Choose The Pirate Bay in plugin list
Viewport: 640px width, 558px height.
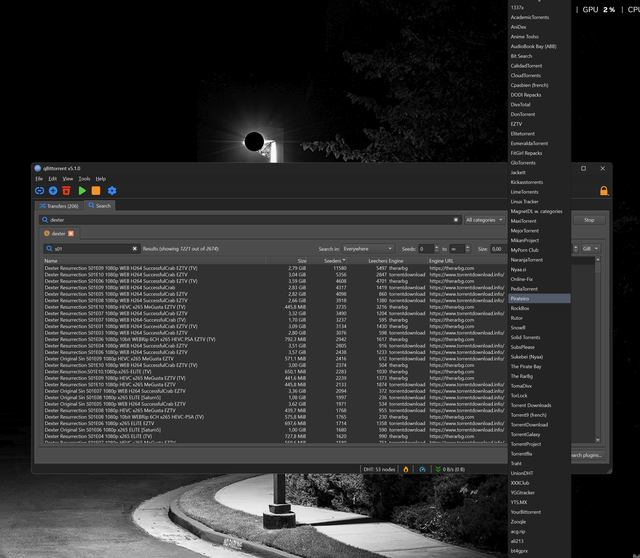(x=539, y=367)
